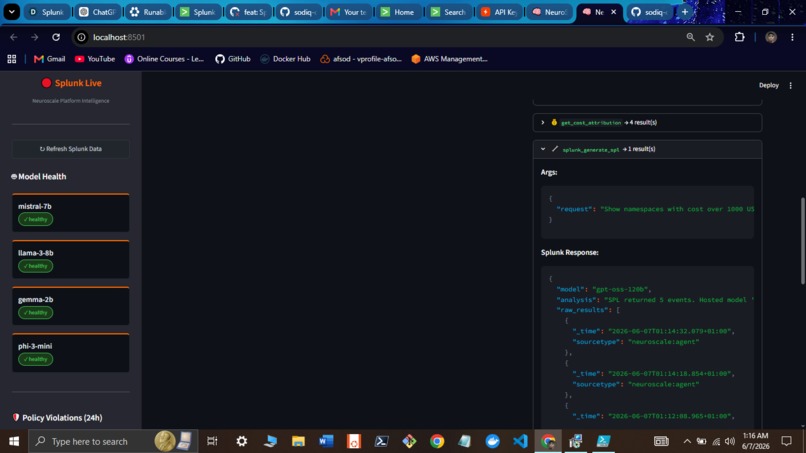Open Task View on the taskbar

click(x=212, y=441)
